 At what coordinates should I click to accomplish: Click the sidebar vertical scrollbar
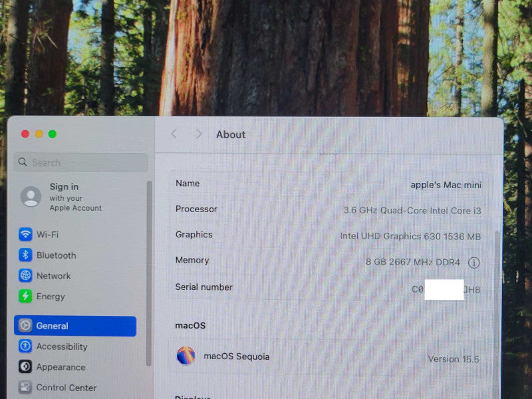[148, 273]
